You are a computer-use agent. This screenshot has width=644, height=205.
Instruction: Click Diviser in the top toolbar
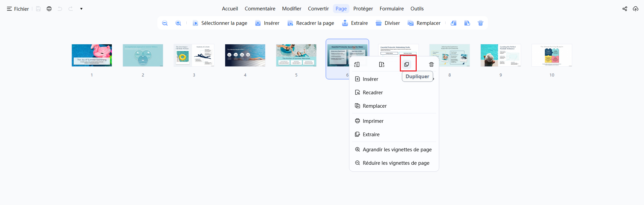coord(388,23)
